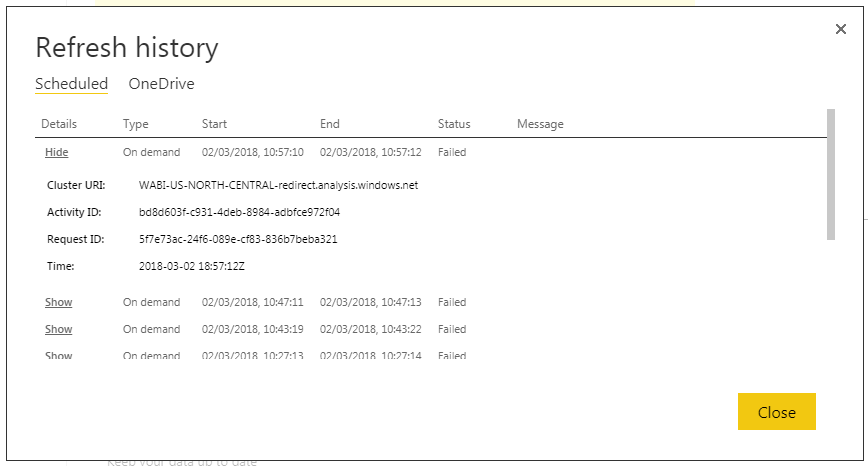Click start time 02/03/2018, 10:43:19
Screen dimensions: 868x466
[252, 329]
